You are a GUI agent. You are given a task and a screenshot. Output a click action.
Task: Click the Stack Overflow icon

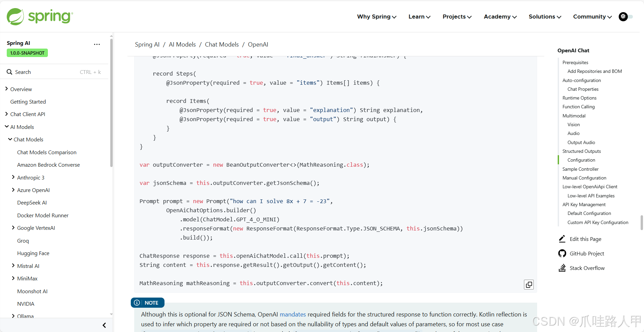click(x=562, y=268)
